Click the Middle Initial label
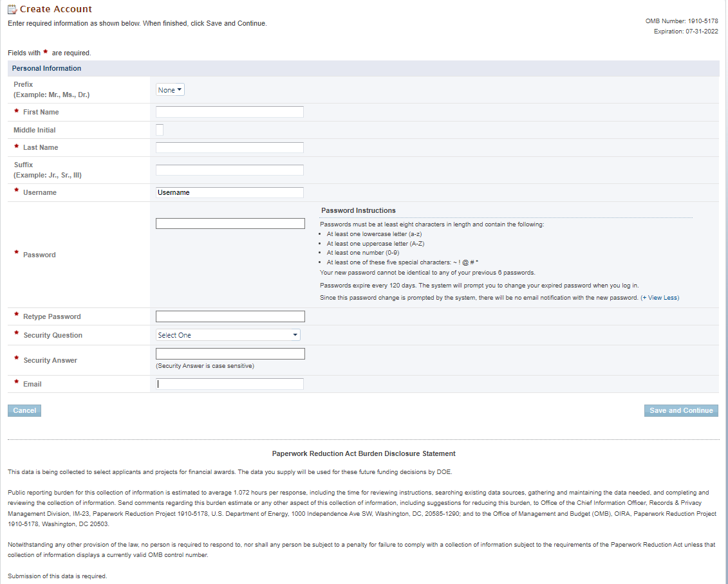The width and height of the screenshot is (728, 584). (34, 131)
